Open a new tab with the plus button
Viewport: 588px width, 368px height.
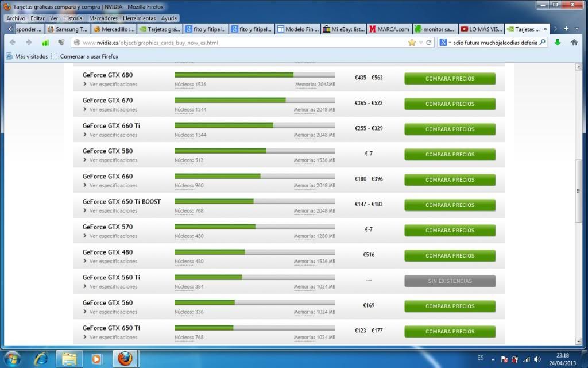tap(566, 29)
